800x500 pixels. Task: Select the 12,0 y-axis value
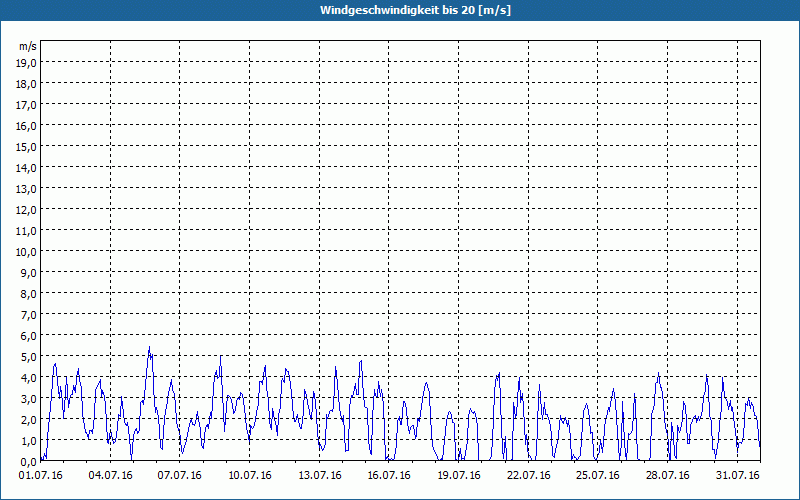(28, 210)
